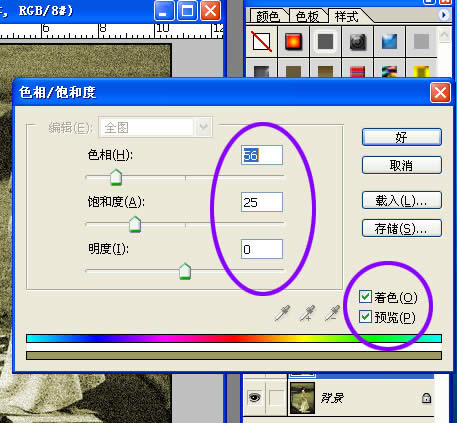The height and width of the screenshot is (423, 457).
Task: Open the 编辑 全图 dropdown
Action: [155, 127]
